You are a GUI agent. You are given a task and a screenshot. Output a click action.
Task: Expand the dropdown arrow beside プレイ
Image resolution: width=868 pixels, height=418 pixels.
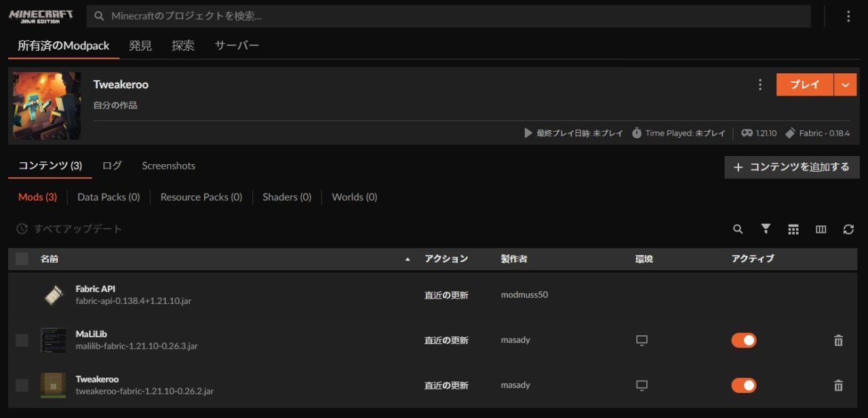[x=845, y=85]
